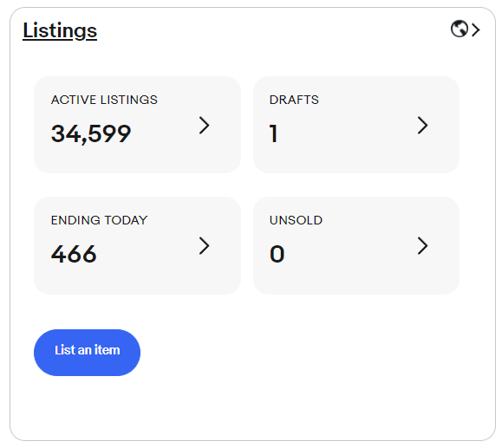Image resolution: width=502 pixels, height=448 pixels.
Task: Select the drafts count of 1
Action: [273, 133]
